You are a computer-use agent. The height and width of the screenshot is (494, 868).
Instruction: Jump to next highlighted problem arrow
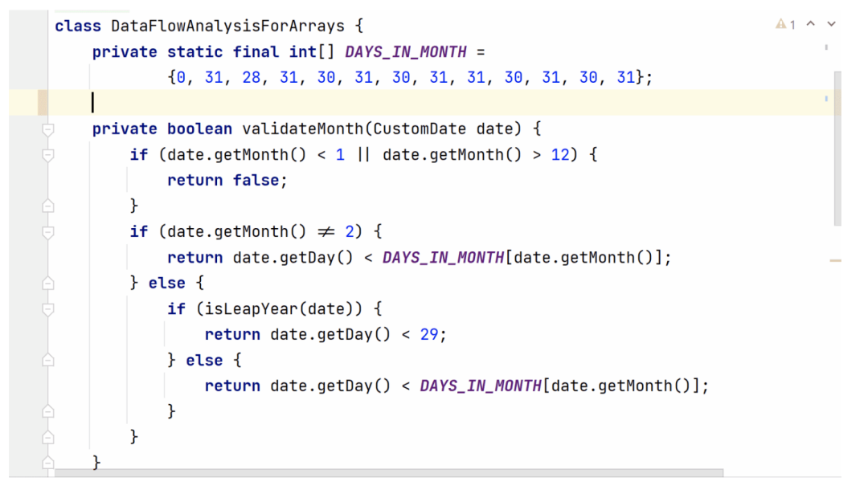831,24
